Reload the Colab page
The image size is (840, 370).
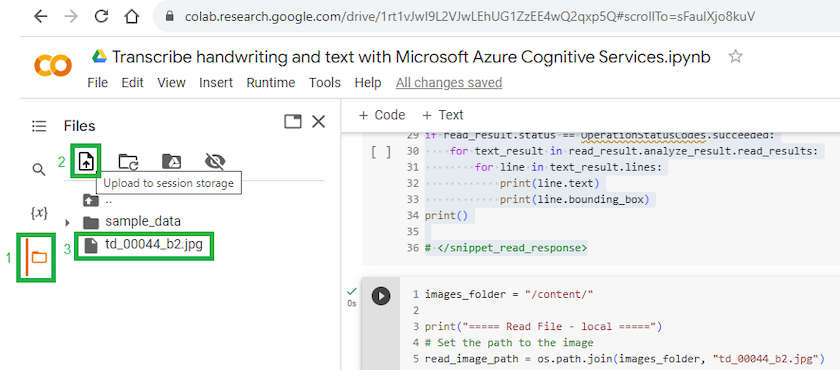[101, 16]
